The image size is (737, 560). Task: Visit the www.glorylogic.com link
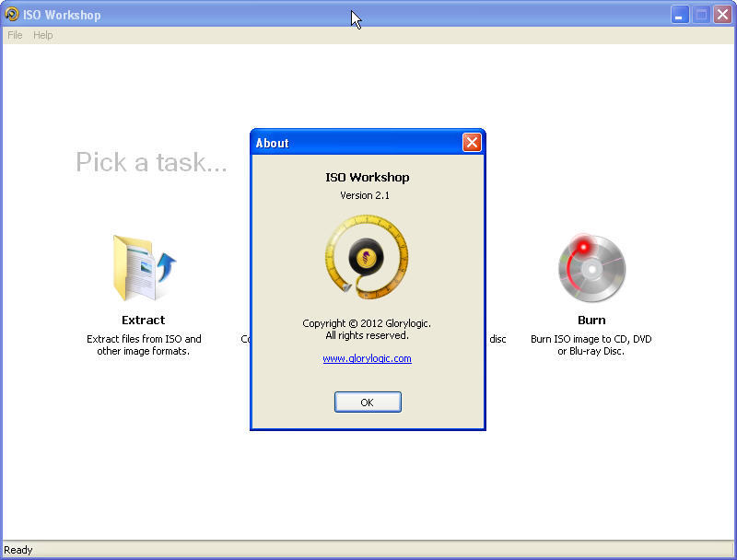(368, 358)
